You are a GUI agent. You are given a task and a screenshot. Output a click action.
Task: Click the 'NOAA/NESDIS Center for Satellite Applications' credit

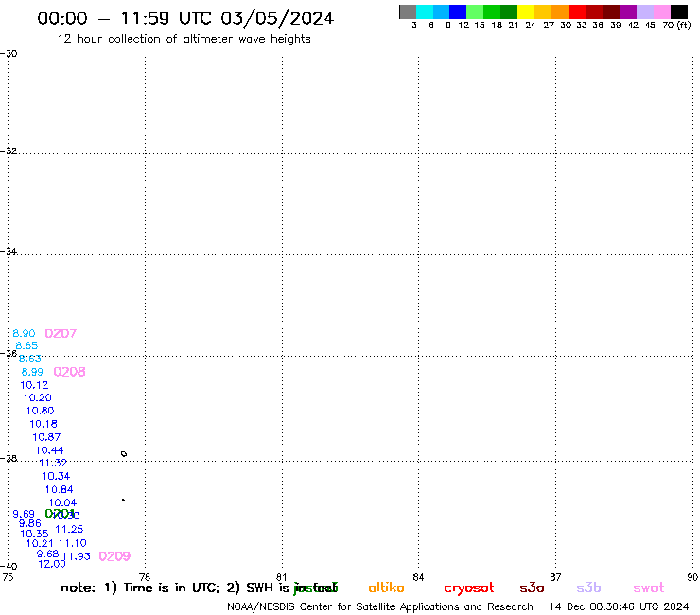pos(353,607)
